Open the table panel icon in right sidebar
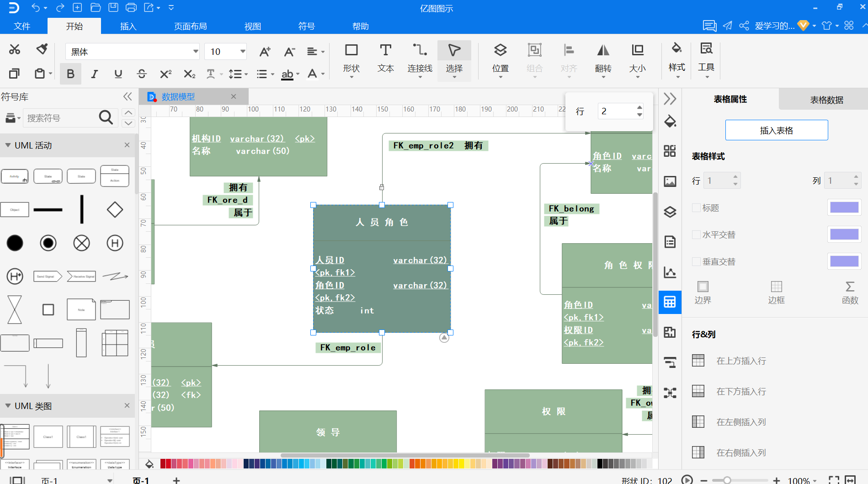The height and width of the screenshot is (484, 868). coord(670,302)
